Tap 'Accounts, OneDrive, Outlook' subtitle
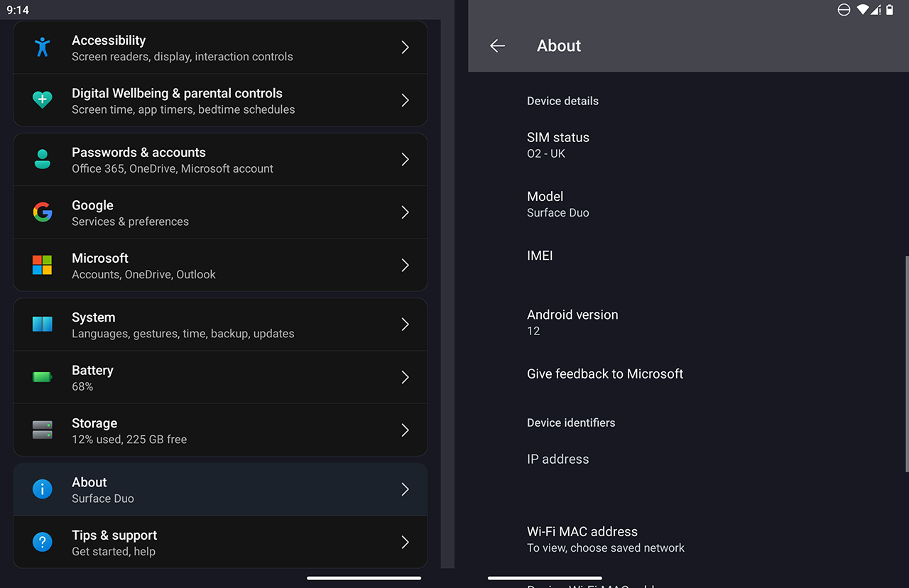909x588 pixels. click(x=143, y=274)
